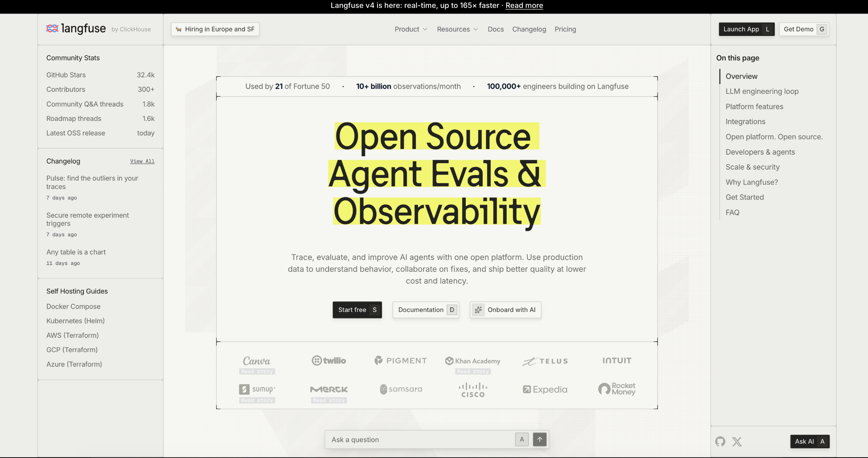Click the Start free button
Image resolution: width=868 pixels, height=458 pixels.
pos(357,310)
